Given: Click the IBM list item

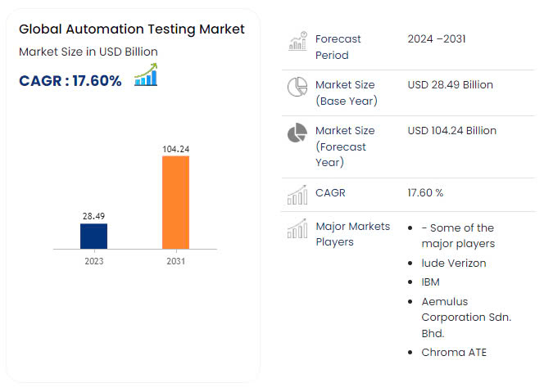Looking at the screenshot, I should tap(432, 282).
